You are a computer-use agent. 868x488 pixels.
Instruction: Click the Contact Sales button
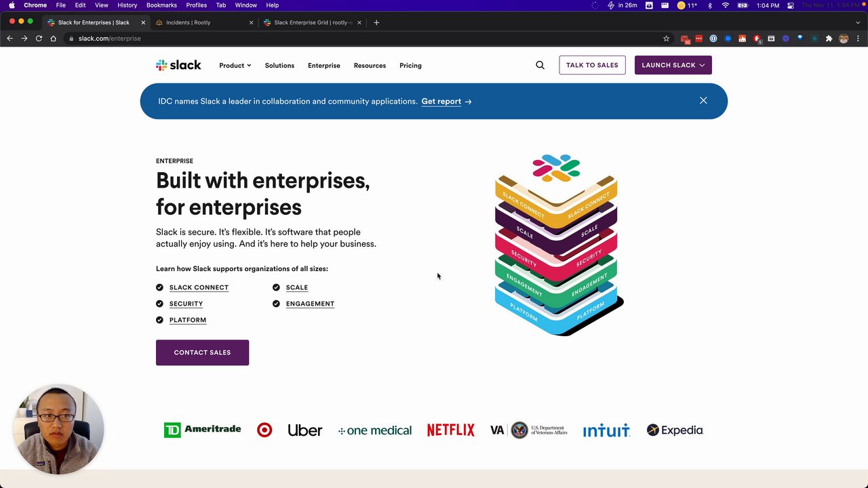point(202,352)
